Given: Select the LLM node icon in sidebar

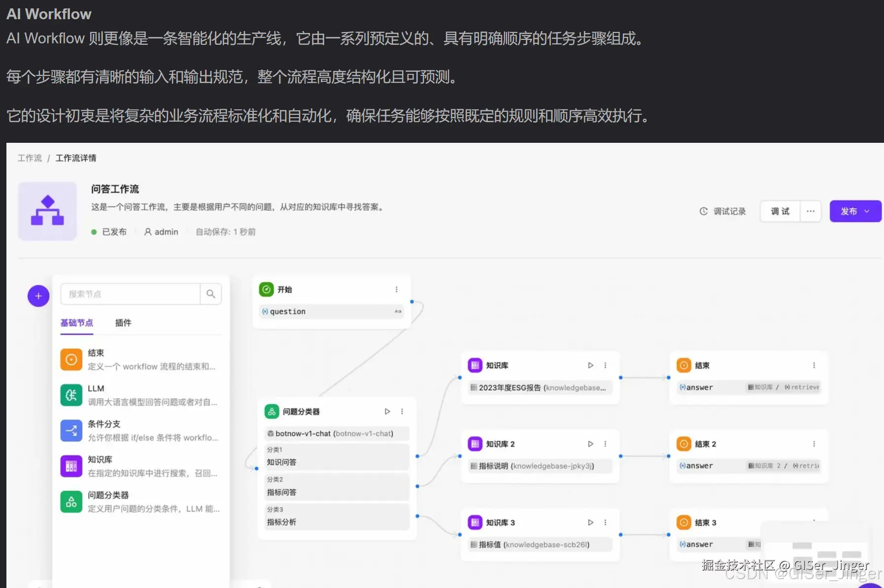Looking at the screenshot, I should tap(71, 394).
